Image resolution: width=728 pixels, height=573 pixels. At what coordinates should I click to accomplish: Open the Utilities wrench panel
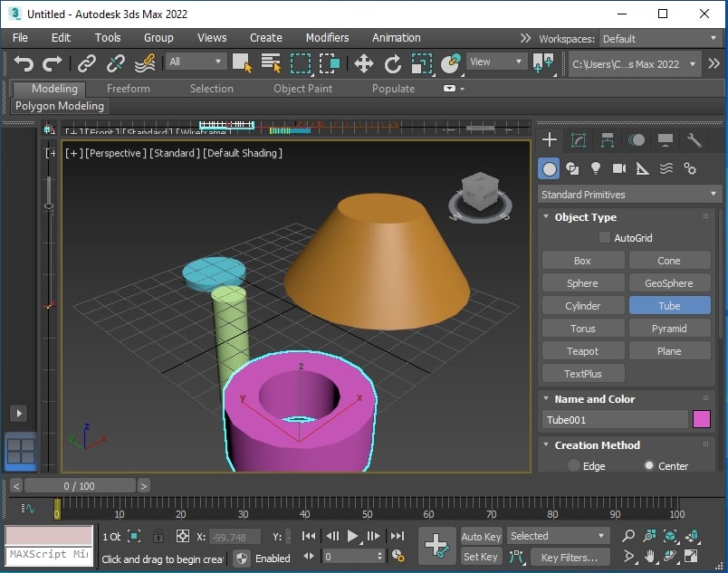(694, 139)
